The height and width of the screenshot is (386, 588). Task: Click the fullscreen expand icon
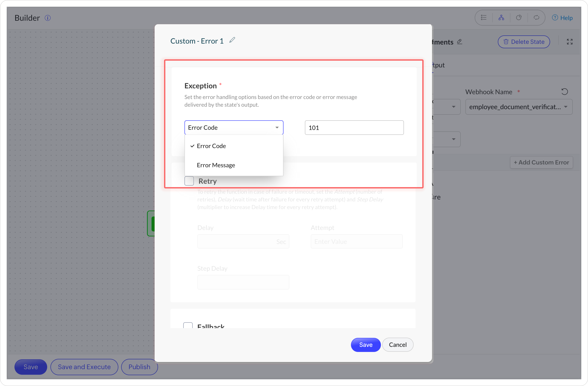[569, 42]
